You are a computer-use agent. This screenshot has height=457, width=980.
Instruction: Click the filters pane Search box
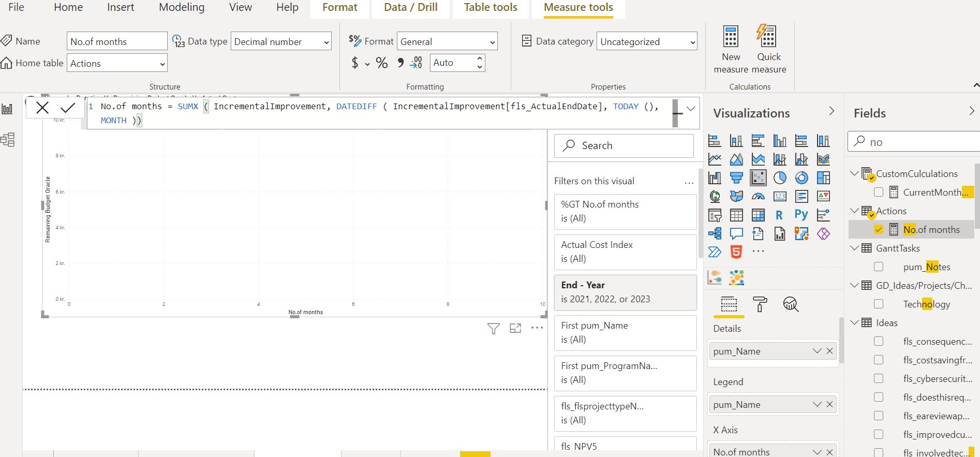(624, 145)
